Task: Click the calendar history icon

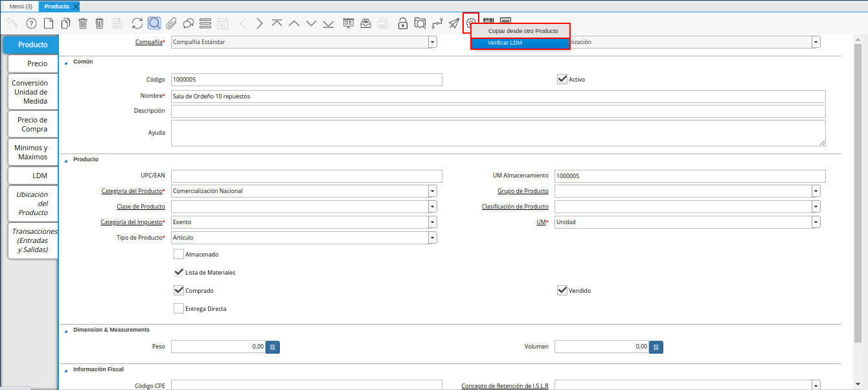Action: pyautogui.click(x=222, y=23)
